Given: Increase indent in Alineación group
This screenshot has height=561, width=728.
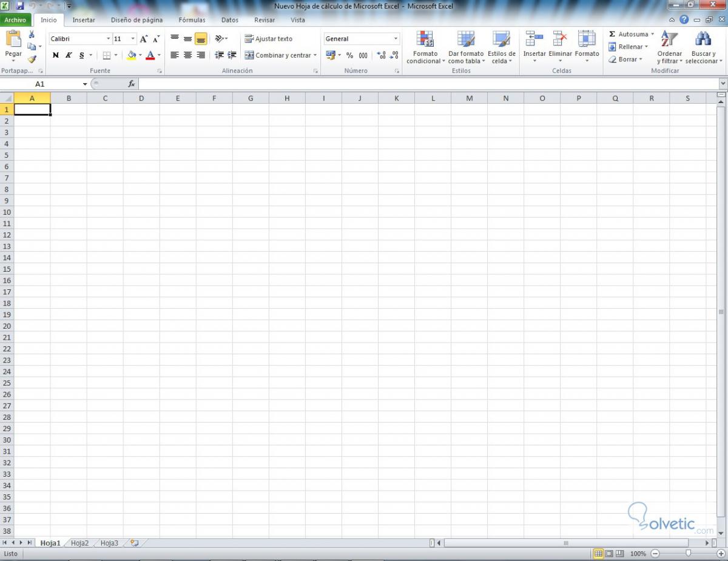Looking at the screenshot, I should [x=232, y=55].
